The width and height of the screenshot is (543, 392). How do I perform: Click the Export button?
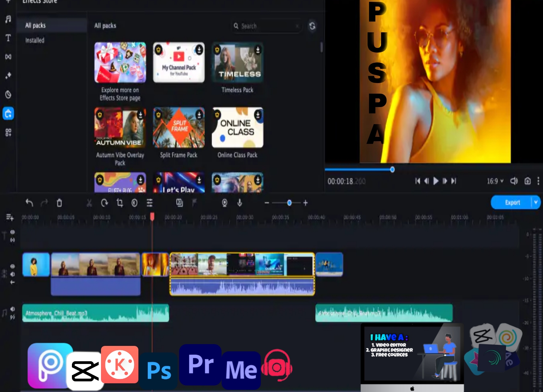512,203
